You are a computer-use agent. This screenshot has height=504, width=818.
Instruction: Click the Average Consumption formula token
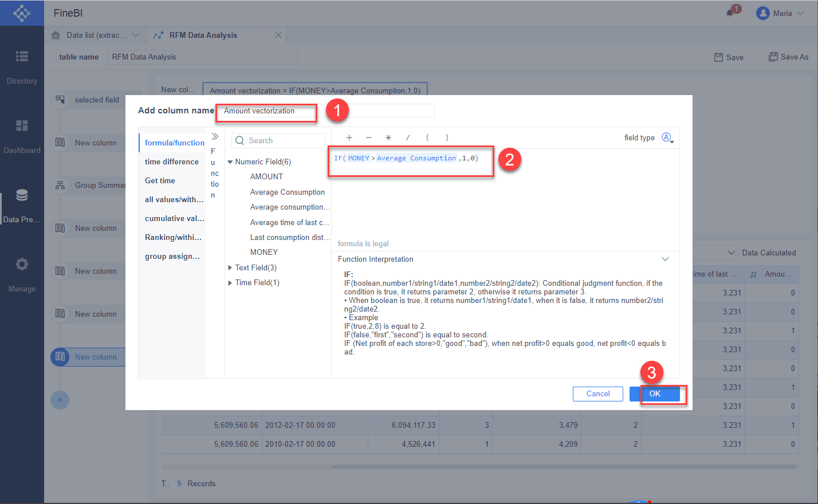click(x=416, y=158)
